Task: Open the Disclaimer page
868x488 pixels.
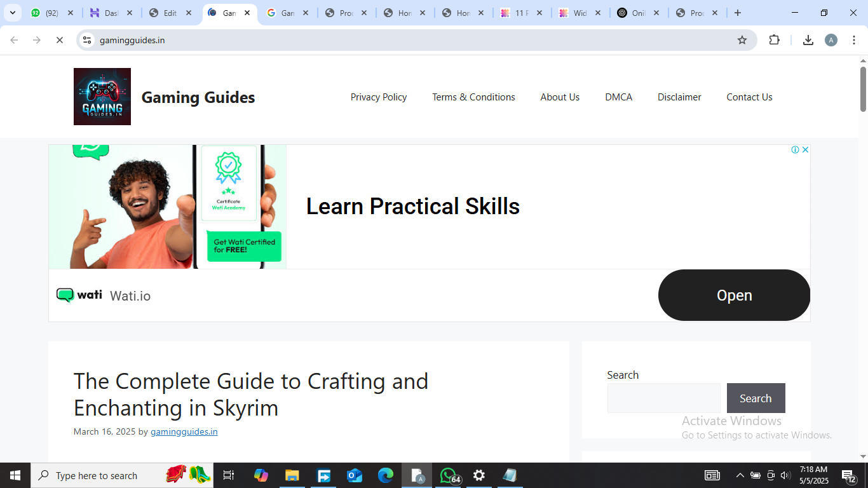Action: pos(679,97)
